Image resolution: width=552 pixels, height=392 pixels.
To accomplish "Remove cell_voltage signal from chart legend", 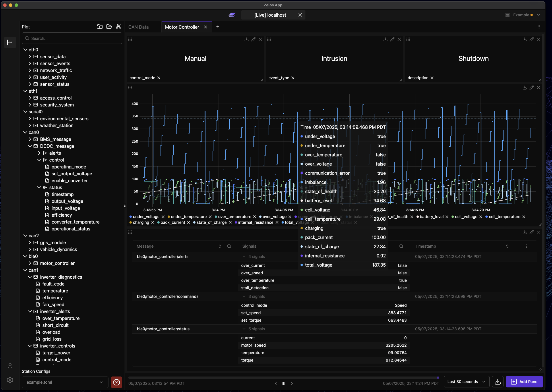I will point(481,217).
